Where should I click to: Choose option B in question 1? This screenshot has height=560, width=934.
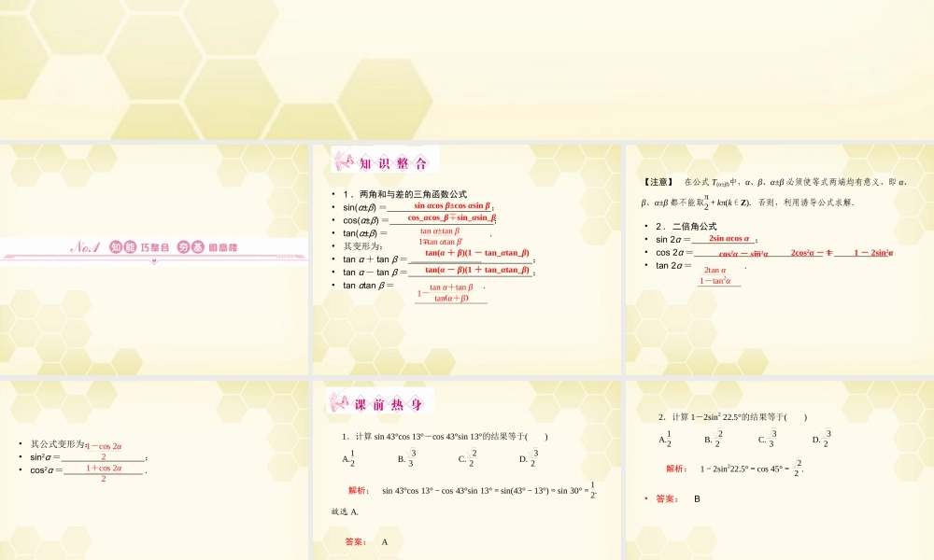[407, 458]
